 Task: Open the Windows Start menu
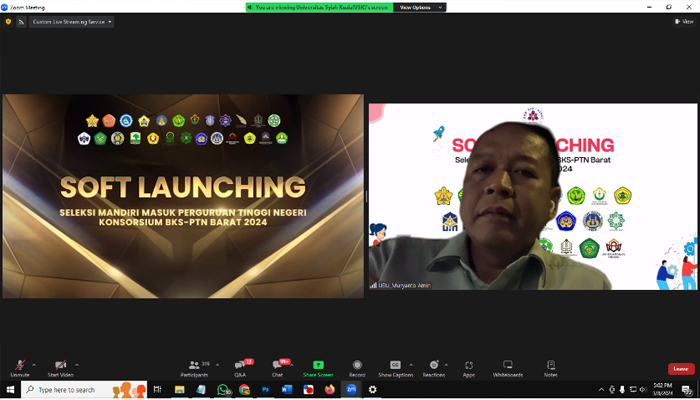[10, 390]
